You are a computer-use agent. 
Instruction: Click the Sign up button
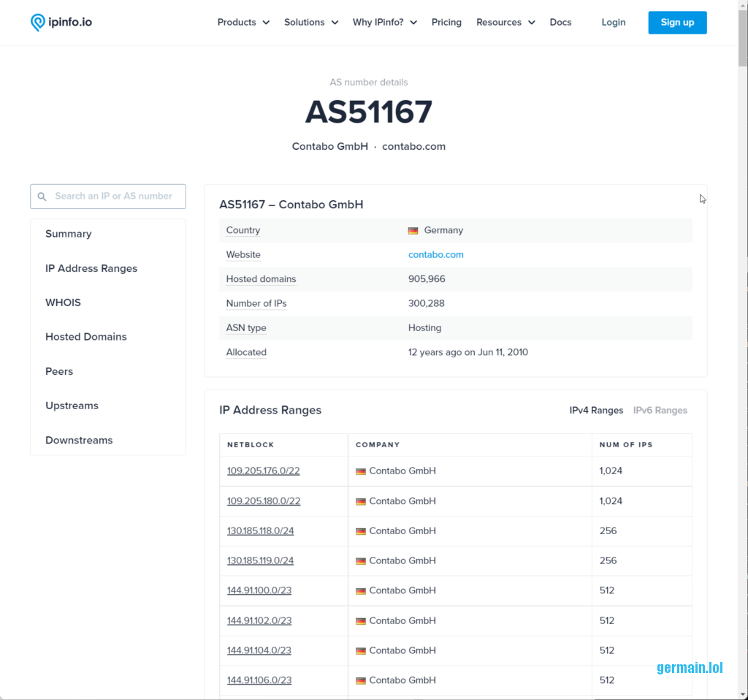click(x=677, y=23)
